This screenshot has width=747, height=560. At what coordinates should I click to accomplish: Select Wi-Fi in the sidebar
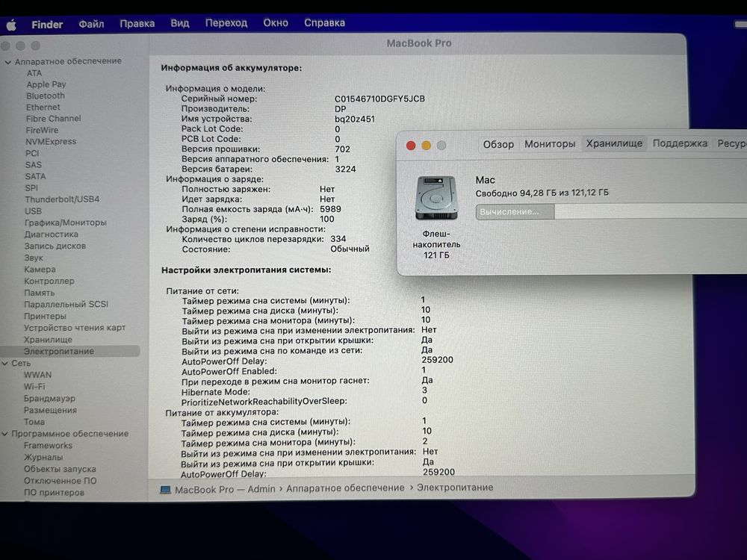[34, 387]
